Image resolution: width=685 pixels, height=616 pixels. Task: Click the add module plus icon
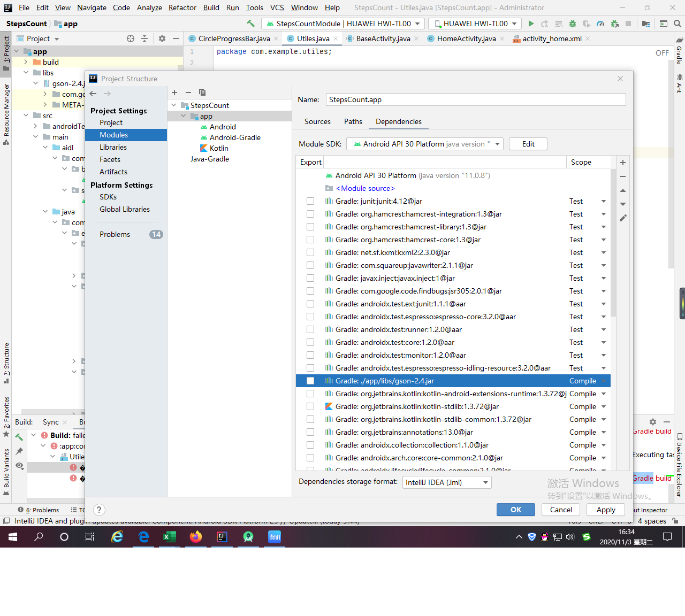[174, 93]
